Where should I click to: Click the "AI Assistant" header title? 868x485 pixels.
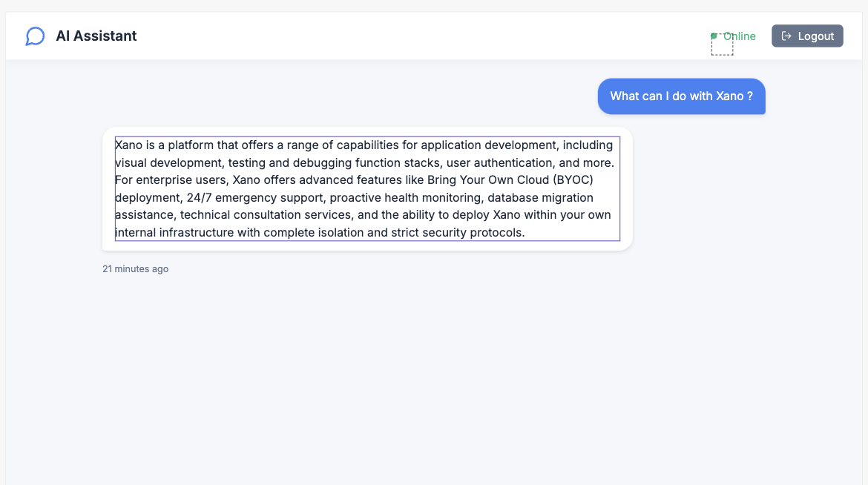coord(96,36)
